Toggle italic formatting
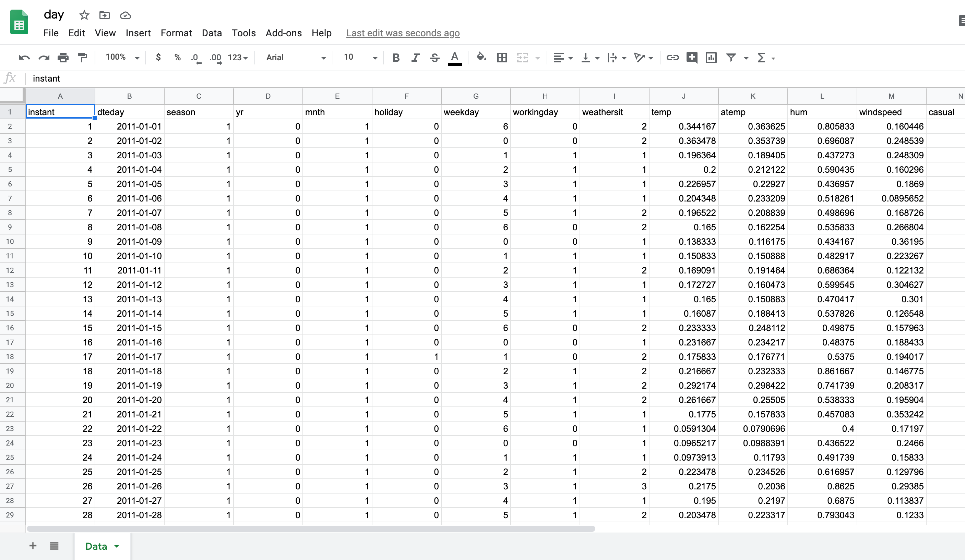The height and width of the screenshot is (560, 965). point(415,58)
